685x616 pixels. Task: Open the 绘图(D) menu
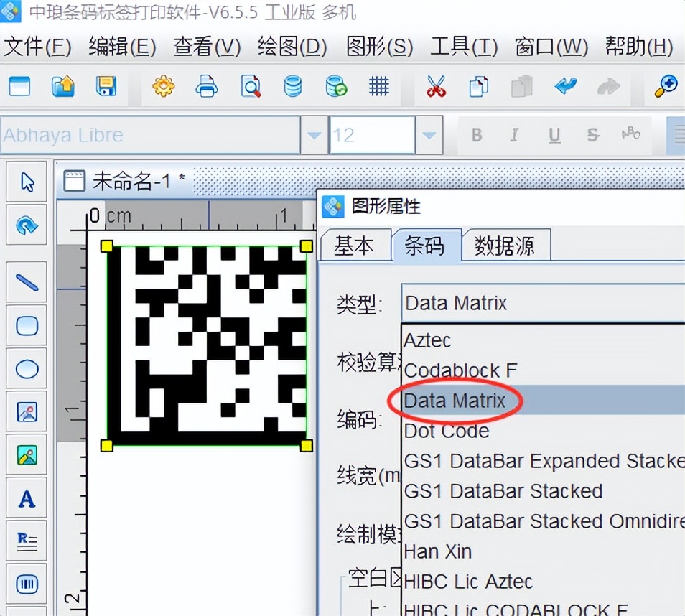point(292,47)
